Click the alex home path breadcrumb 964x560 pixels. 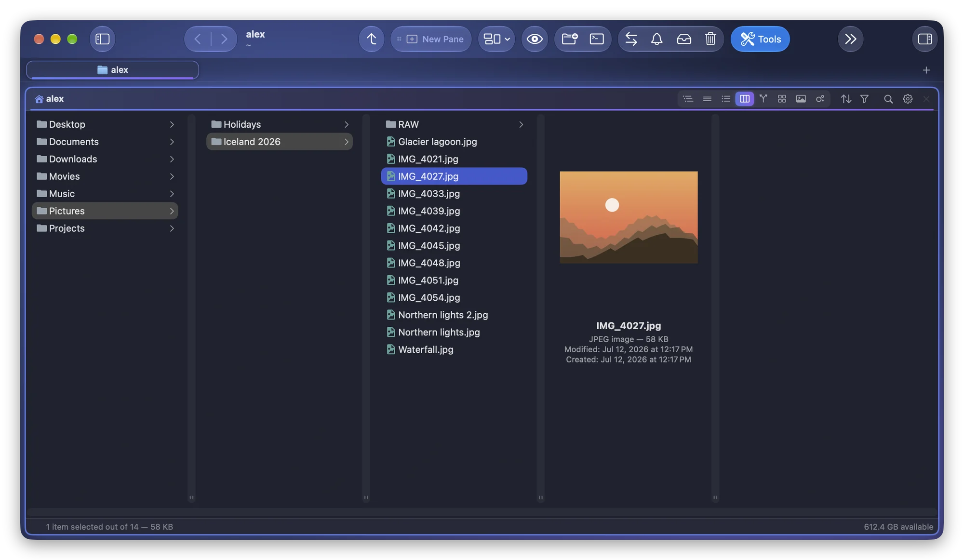click(49, 99)
